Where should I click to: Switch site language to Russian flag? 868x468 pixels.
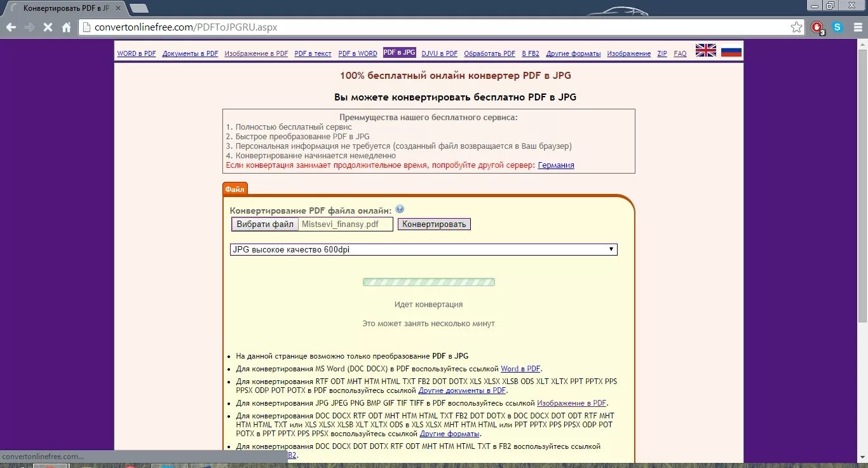click(x=731, y=51)
